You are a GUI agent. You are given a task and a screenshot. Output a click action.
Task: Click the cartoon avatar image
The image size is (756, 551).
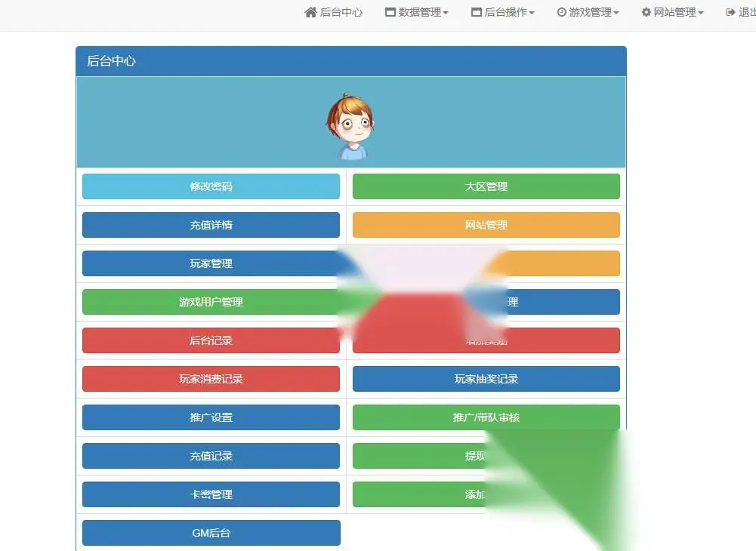[350, 126]
